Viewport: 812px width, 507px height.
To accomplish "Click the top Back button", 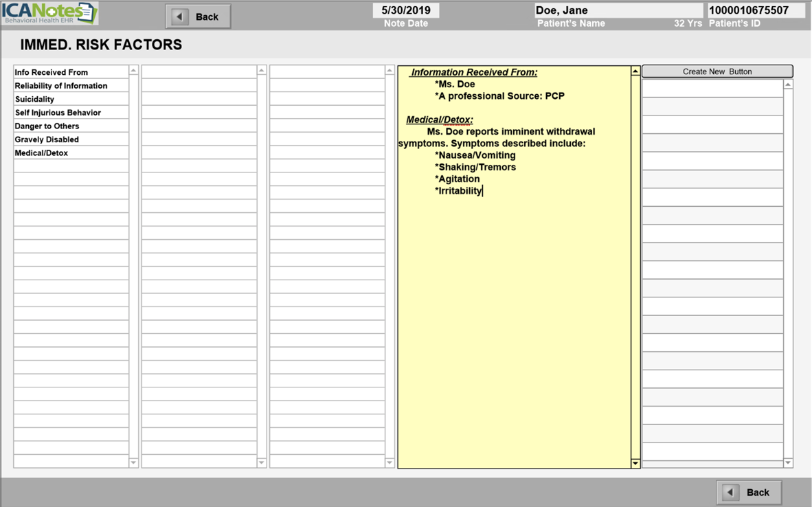I will coord(198,16).
